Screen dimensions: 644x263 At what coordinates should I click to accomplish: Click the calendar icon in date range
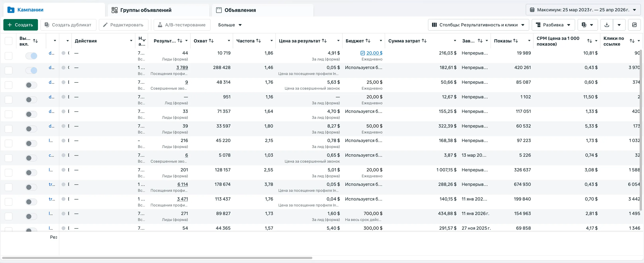[532, 10]
